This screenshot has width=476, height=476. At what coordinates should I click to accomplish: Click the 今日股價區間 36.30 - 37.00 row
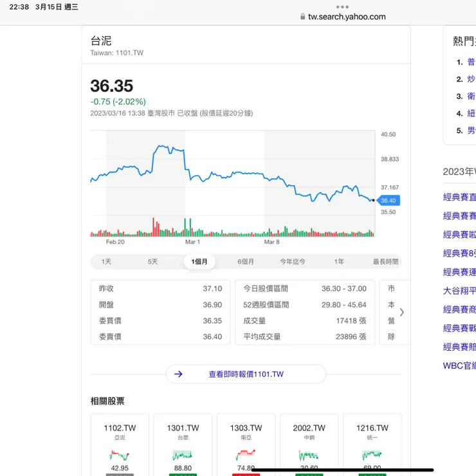click(x=305, y=288)
